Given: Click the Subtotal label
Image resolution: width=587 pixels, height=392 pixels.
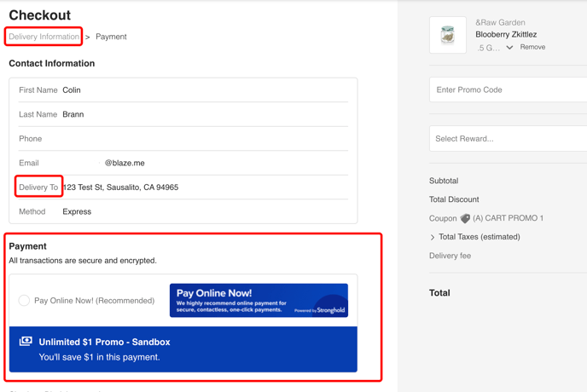Looking at the screenshot, I should (x=444, y=181).
